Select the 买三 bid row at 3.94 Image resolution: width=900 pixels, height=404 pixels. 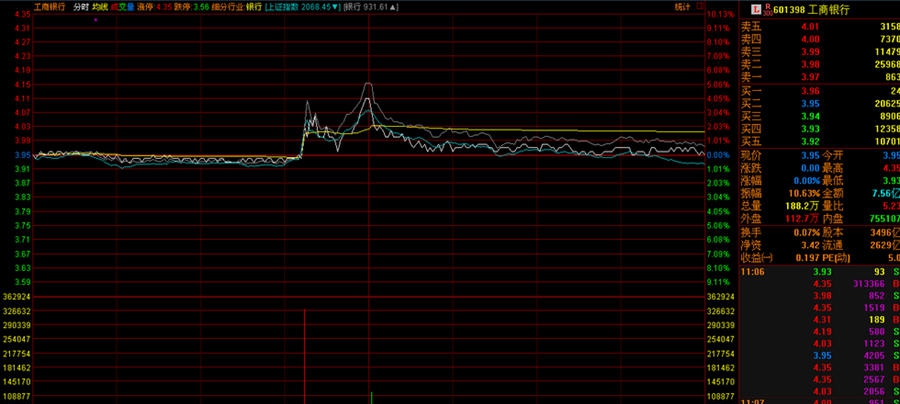click(x=820, y=116)
